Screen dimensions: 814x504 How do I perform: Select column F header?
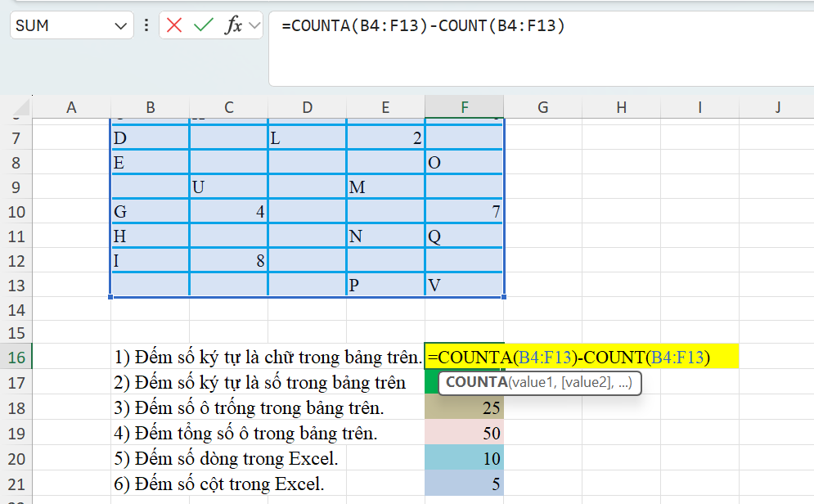coord(464,107)
